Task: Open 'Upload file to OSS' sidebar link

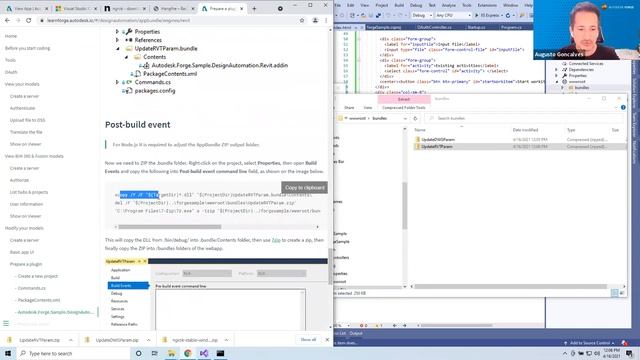Action: 27,120
